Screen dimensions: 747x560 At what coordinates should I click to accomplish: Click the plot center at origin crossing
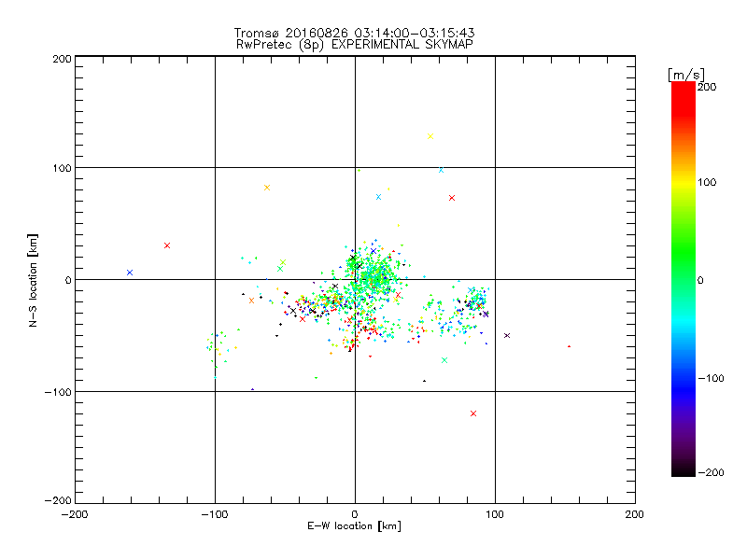(355, 279)
